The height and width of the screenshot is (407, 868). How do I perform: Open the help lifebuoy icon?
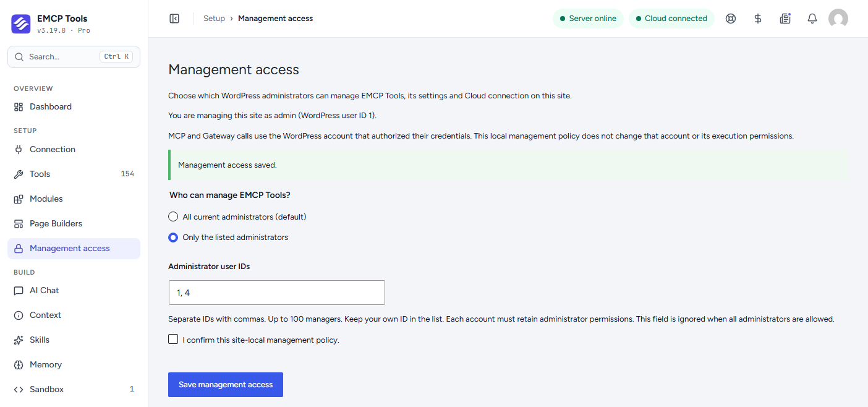coord(731,19)
